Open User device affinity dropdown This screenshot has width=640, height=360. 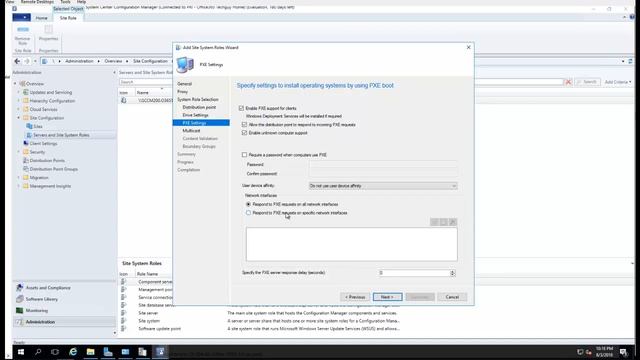tap(383, 186)
